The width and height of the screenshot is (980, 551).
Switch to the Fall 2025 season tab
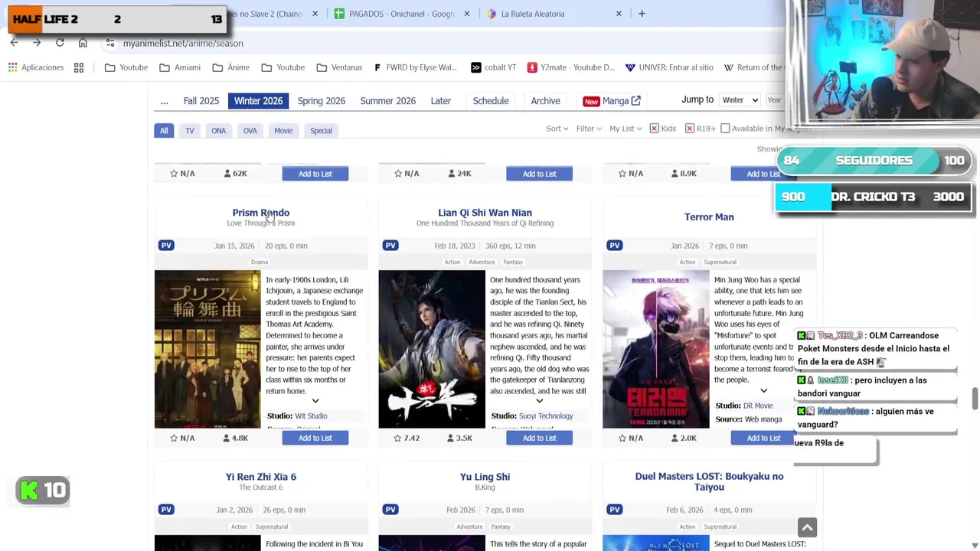tap(201, 101)
